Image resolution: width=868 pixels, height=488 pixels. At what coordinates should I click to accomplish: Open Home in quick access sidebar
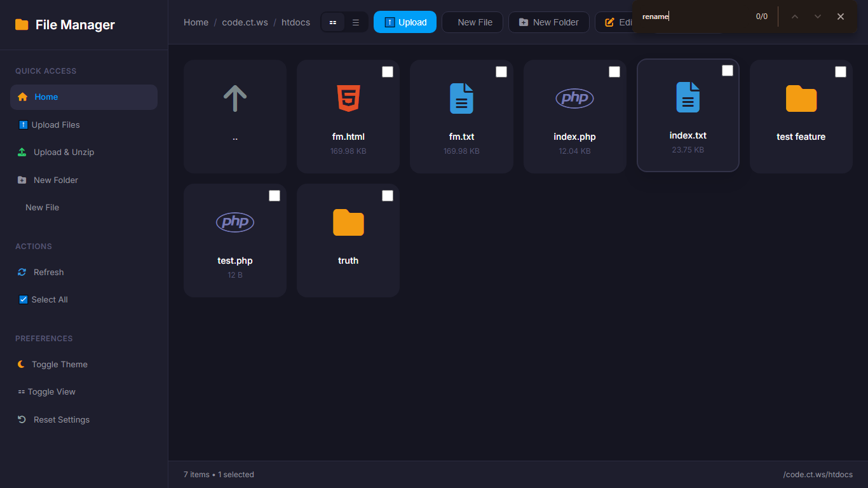46,97
